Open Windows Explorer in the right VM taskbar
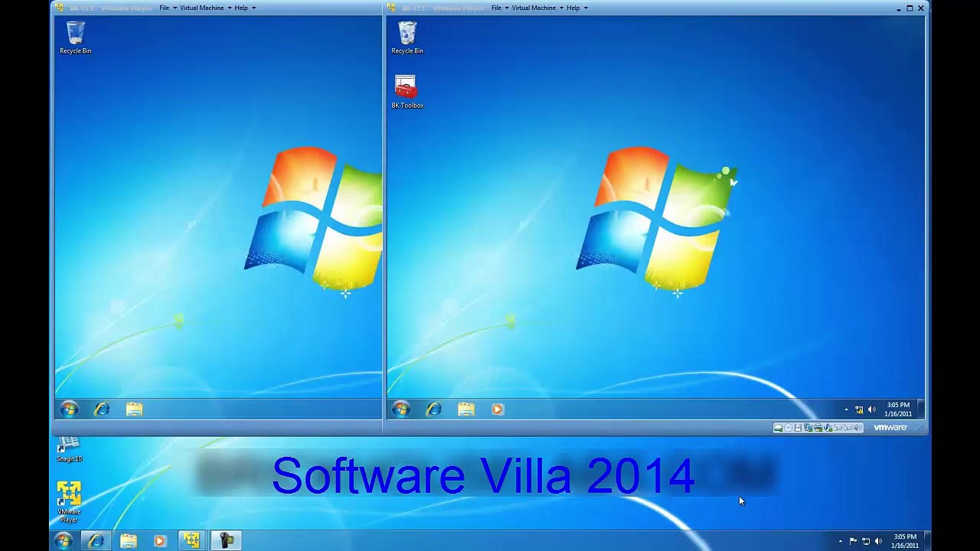This screenshot has width=980, height=551. (x=465, y=409)
